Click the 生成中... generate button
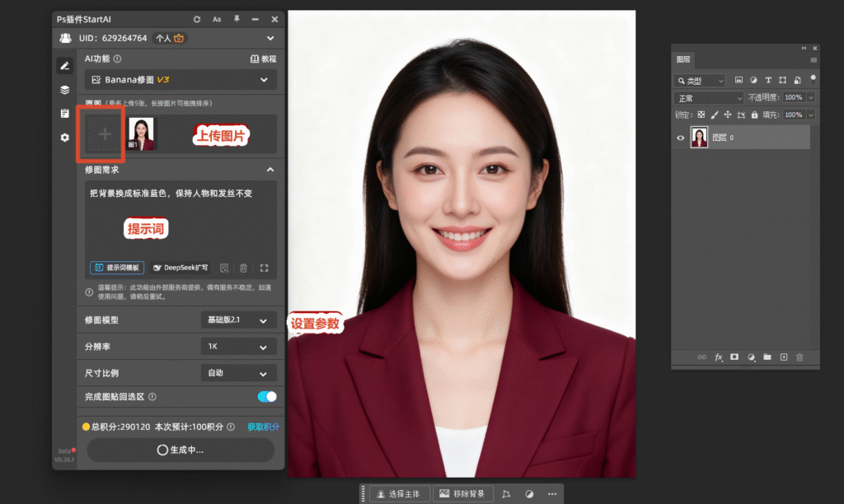 181,450
